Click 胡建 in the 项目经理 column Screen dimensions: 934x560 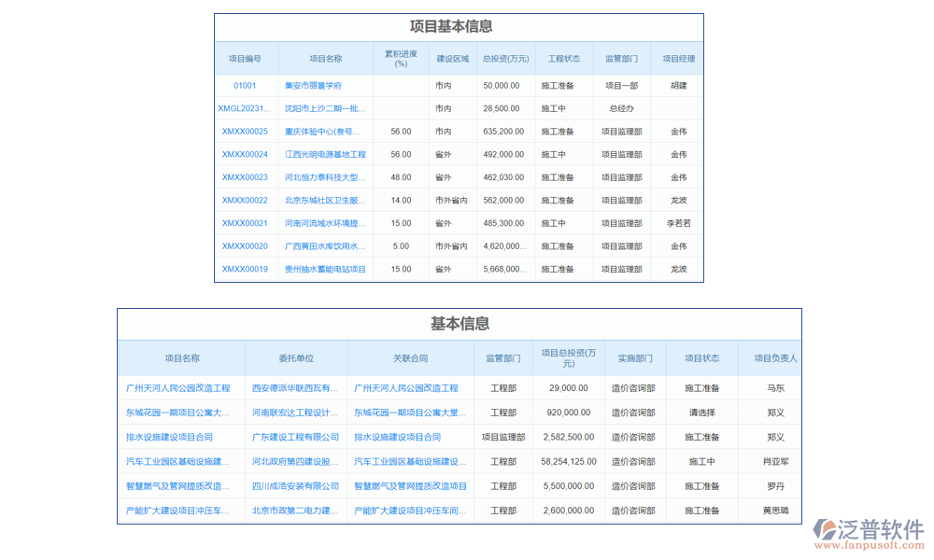coord(678,84)
